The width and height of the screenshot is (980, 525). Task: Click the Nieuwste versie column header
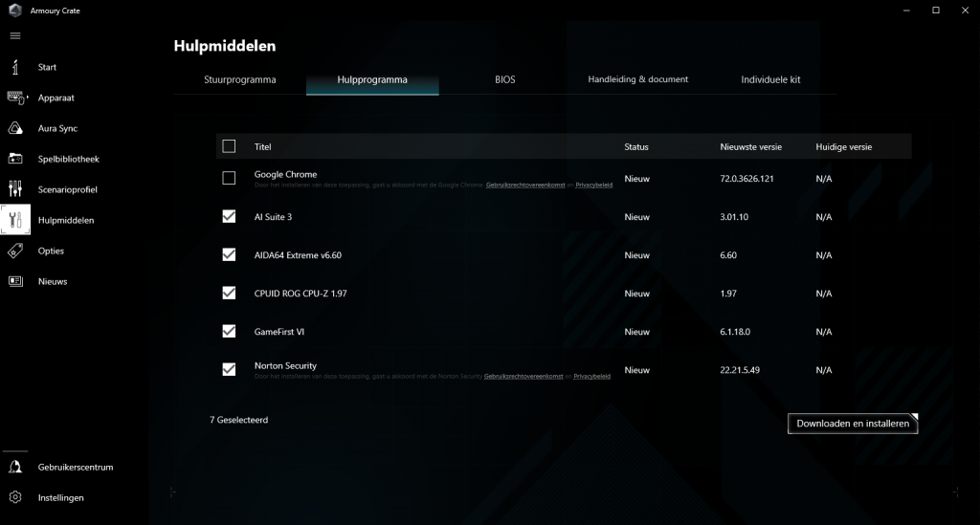pos(750,146)
